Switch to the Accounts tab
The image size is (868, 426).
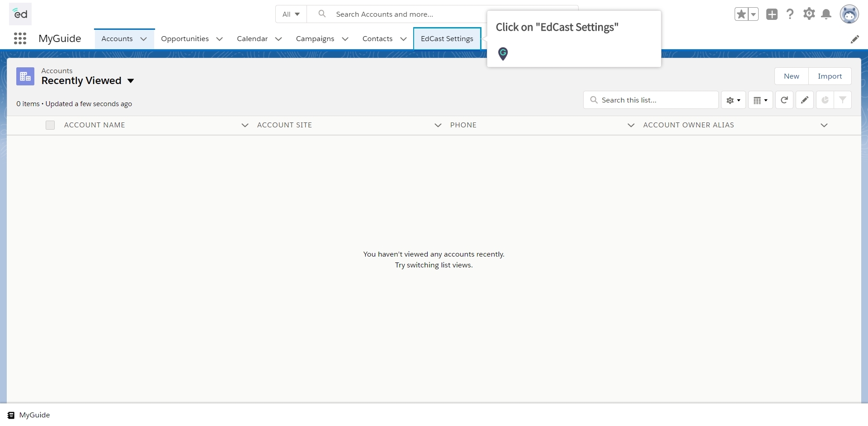(x=117, y=39)
